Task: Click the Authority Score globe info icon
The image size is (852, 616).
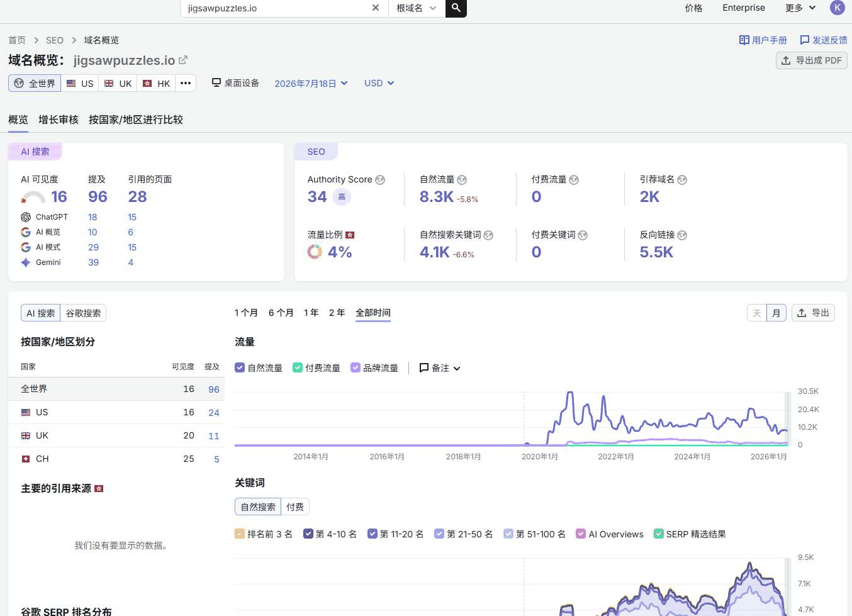Action: coord(380,180)
